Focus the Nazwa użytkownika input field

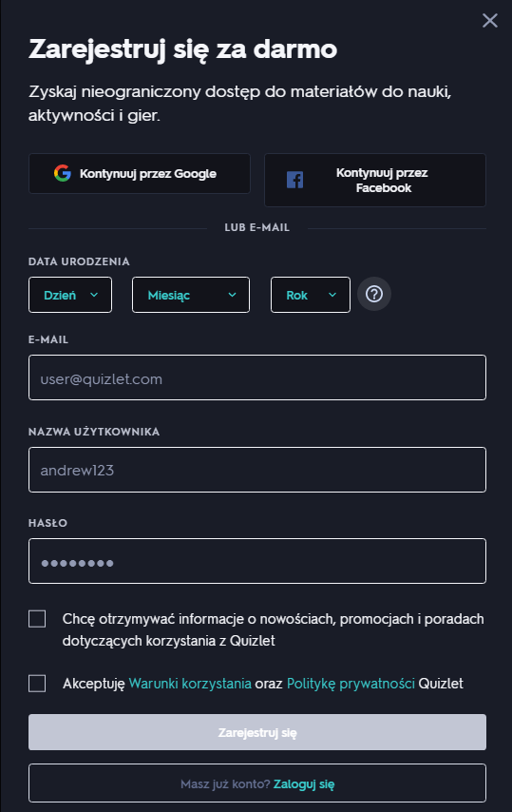257,470
